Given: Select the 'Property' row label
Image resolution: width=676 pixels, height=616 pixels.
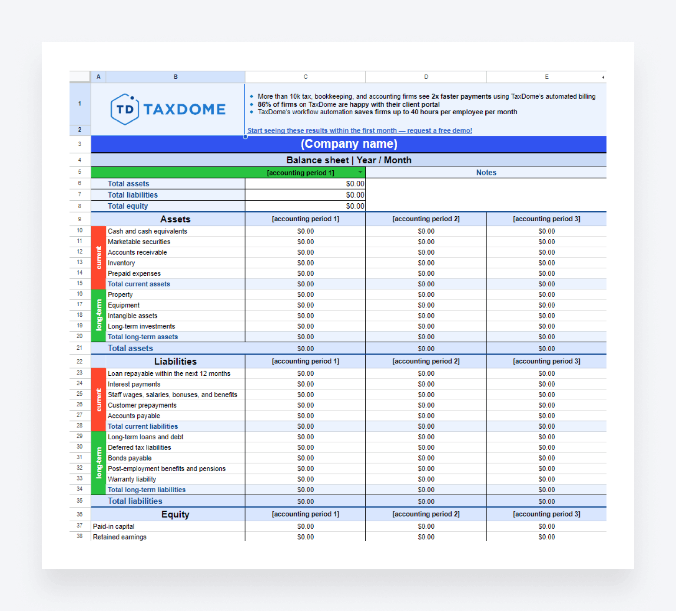Looking at the screenshot, I should (120, 295).
